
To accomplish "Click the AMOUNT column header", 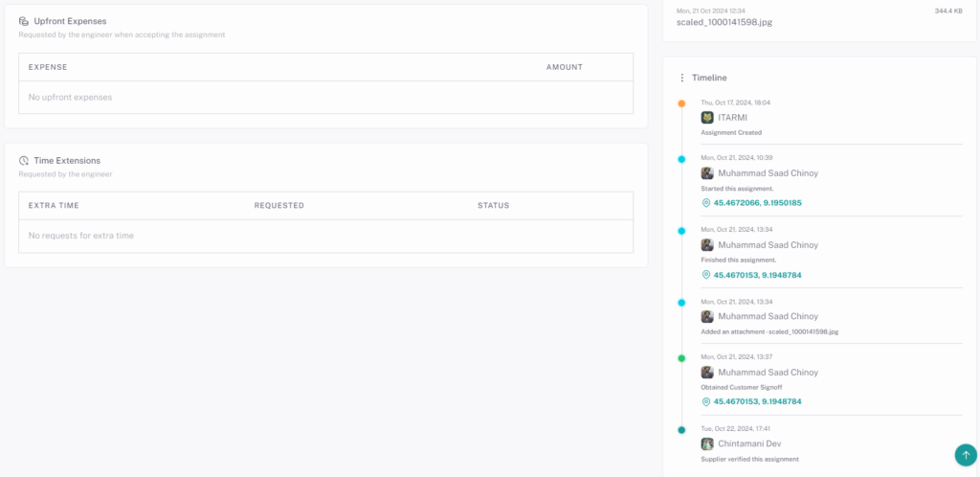I will [x=564, y=67].
